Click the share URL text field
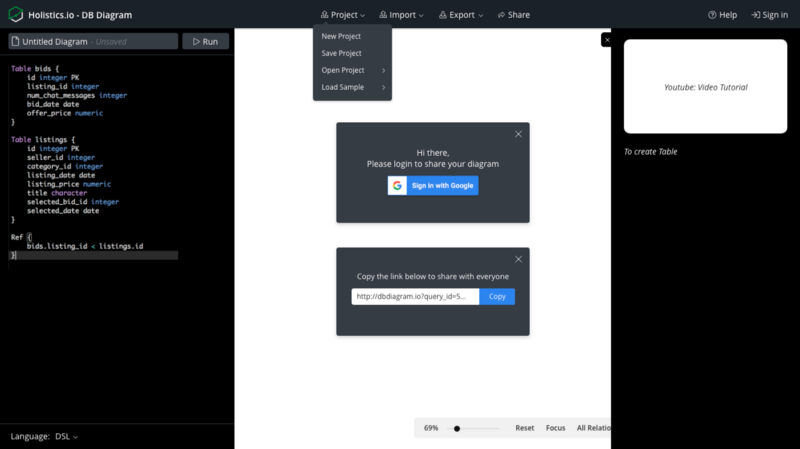Image resolution: width=800 pixels, height=449 pixels. 415,296
